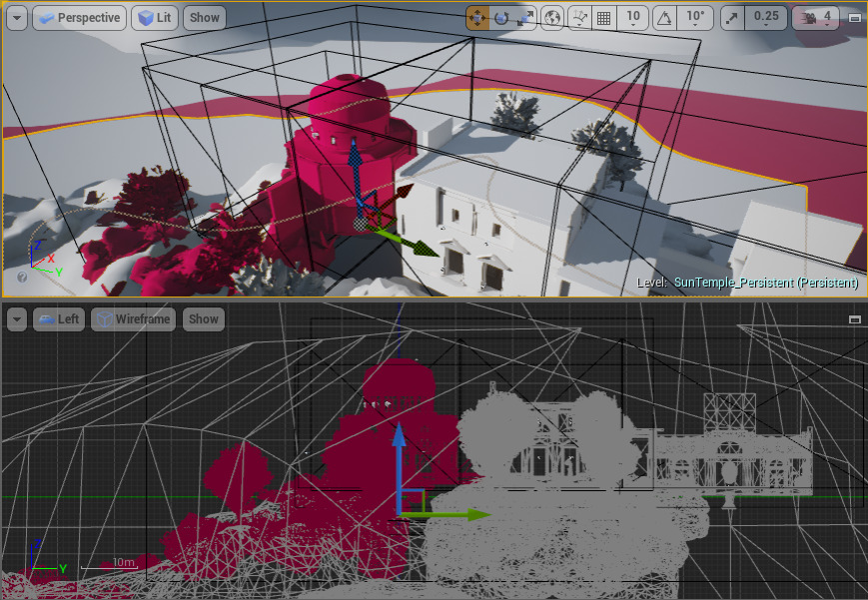Select the Move transform tool

coord(477,16)
